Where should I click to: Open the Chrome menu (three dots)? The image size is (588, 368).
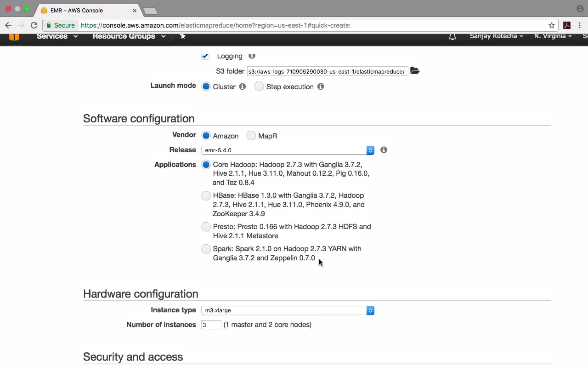tap(581, 25)
